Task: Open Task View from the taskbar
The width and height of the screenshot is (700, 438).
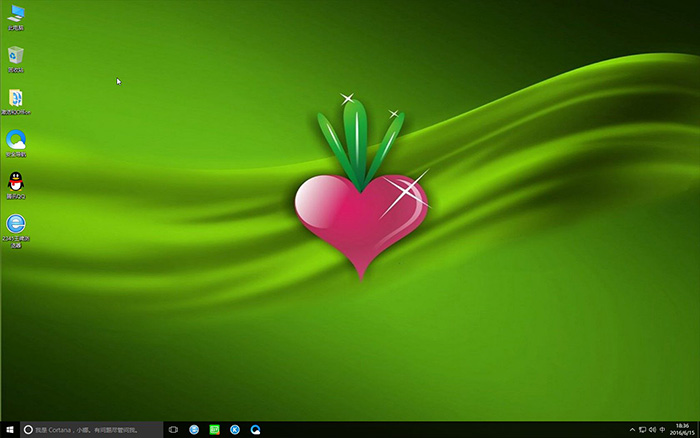Action: pyautogui.click(x=173, y=430)
